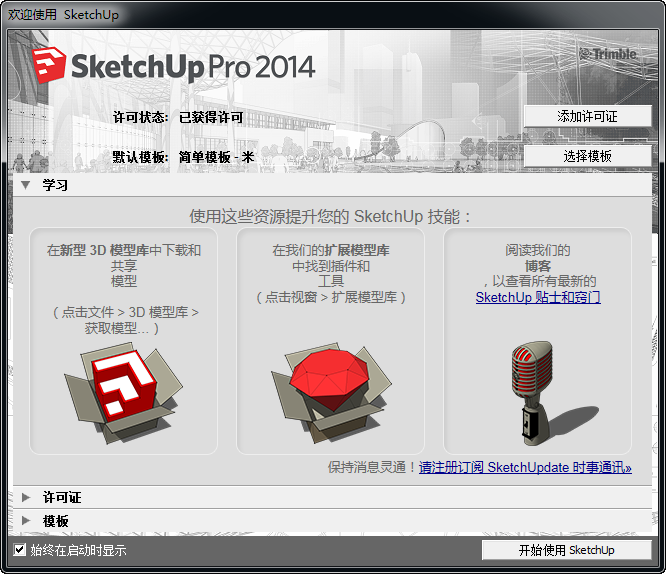
Task: Click the 点击视窗 > 扩展模型库 text
Action: click(x=331, y=297)
